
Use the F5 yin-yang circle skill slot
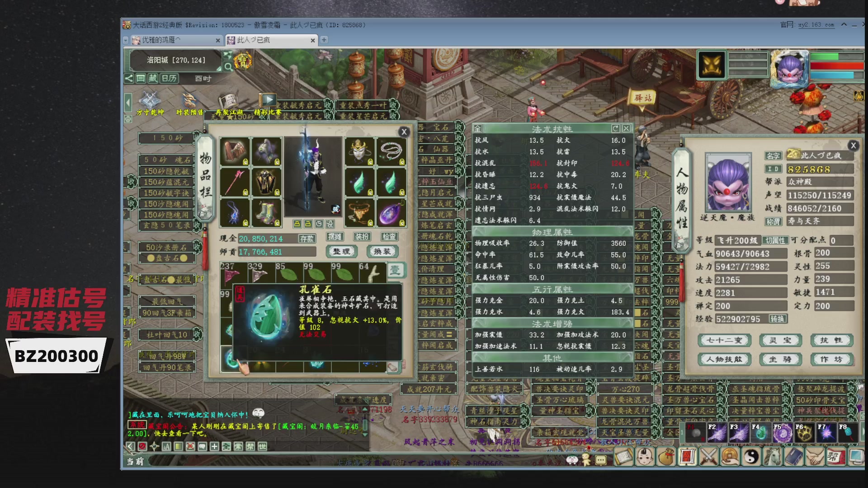pos(782,432)
